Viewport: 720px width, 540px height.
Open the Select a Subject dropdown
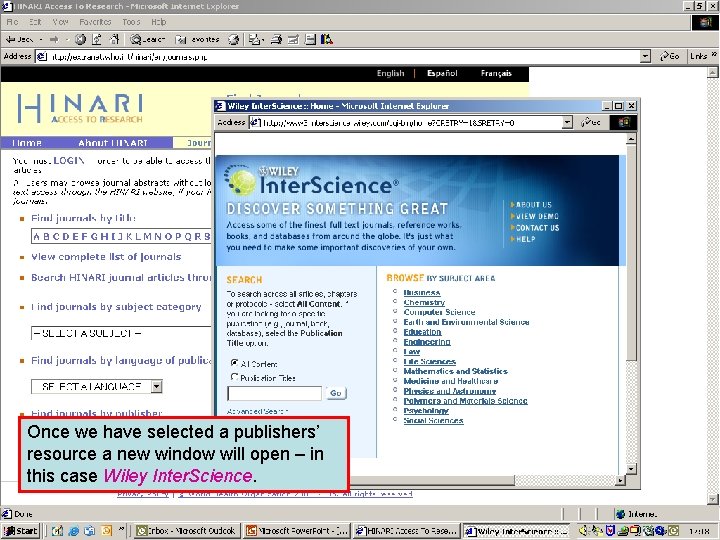click(x=121, y=333)
